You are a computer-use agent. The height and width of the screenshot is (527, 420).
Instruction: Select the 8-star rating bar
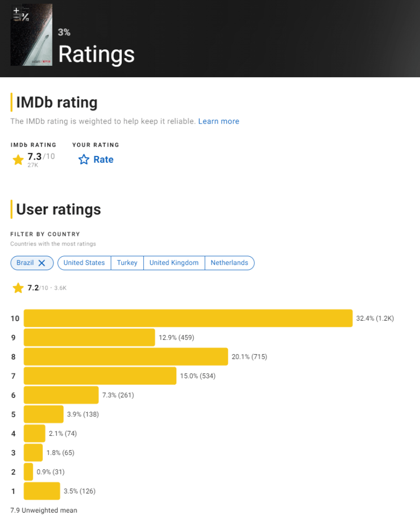coord(126,357)
